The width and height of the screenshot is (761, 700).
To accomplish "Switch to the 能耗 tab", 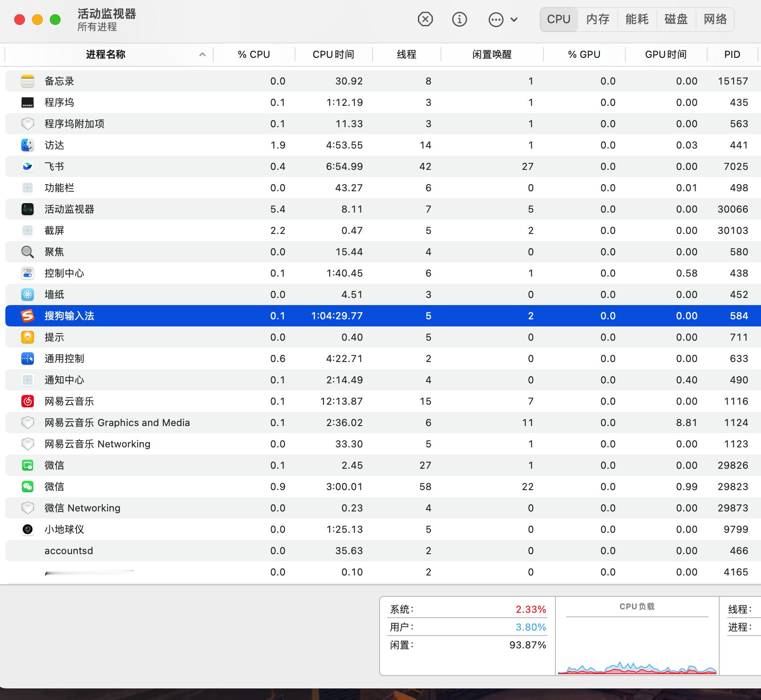I will point(637,19).
